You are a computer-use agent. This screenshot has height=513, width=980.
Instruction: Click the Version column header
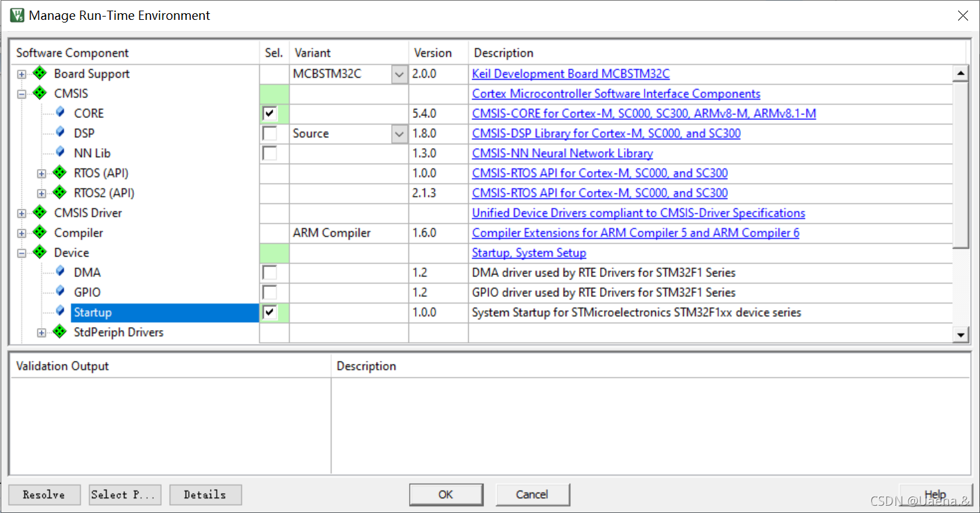click(x=438, y=53)
